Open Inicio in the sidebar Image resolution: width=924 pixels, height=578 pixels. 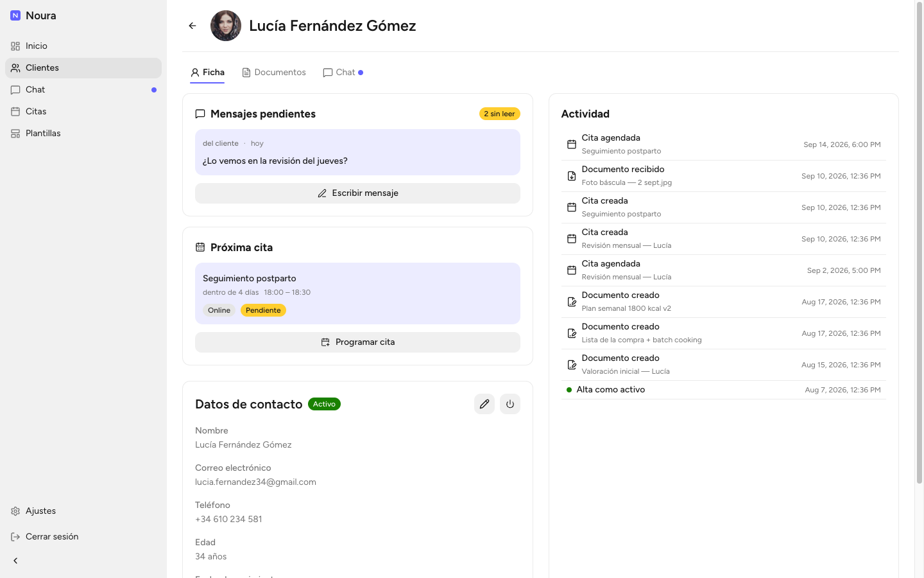click(83, 46)
